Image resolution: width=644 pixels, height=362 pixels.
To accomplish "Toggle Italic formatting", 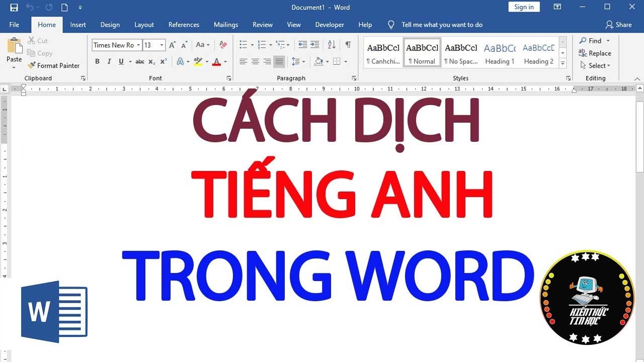I will (109, 61).
